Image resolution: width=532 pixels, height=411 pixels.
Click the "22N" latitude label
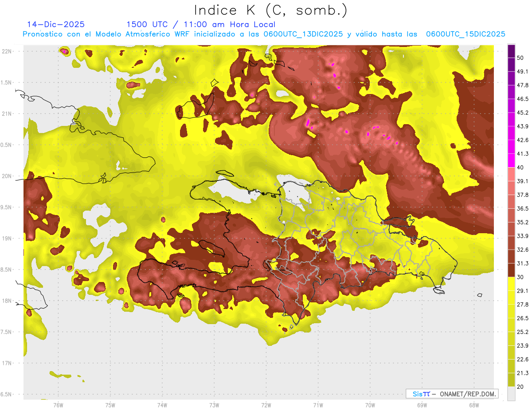7,51
